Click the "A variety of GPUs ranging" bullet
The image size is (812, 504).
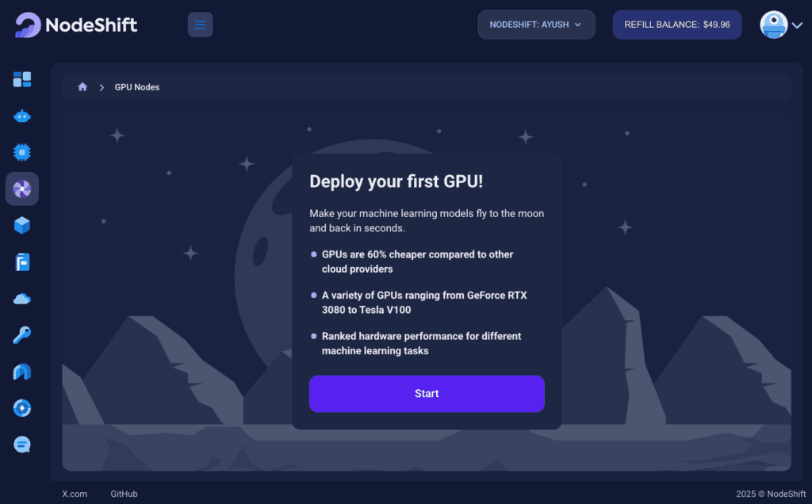tap(424, 303)
